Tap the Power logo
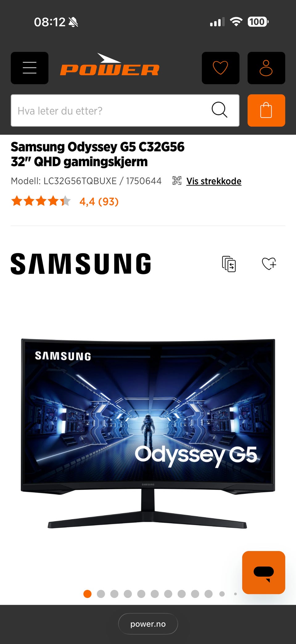296x644 pixels. 110,65
